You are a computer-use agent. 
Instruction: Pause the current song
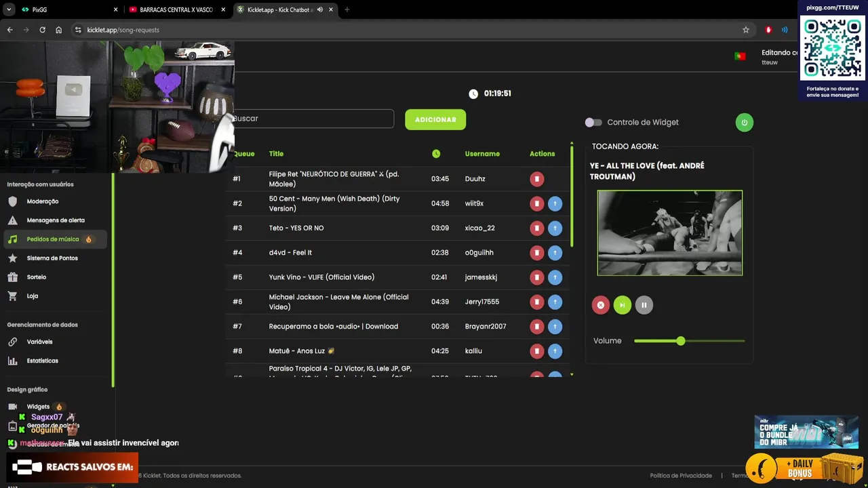click(x=644, y=305)
